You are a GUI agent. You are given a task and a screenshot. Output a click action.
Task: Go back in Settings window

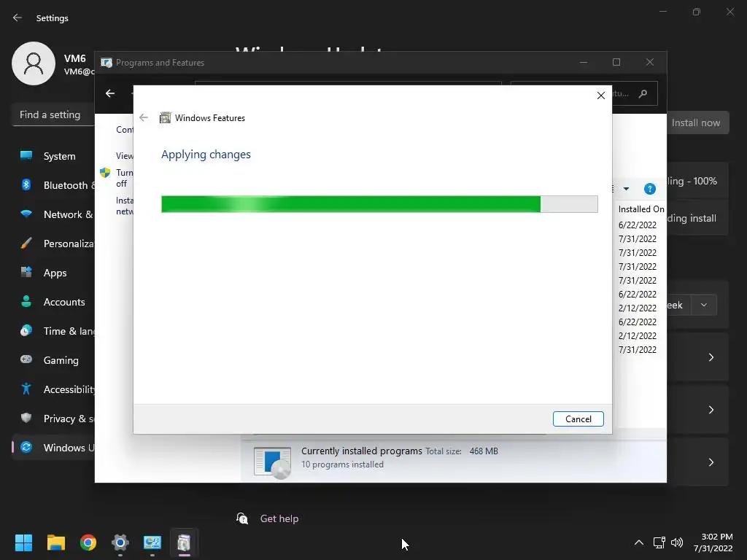[x=18, y=17]
